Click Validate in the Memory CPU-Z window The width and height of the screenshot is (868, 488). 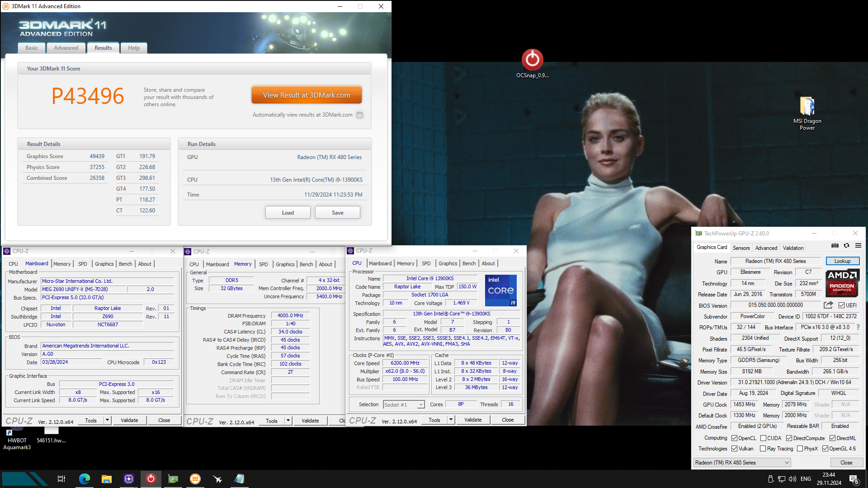point(310,421)
